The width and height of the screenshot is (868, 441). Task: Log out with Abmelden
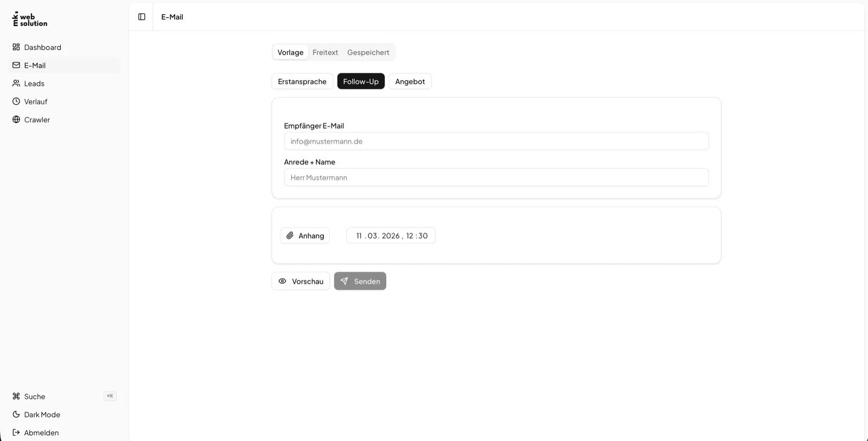coord(64,433)
